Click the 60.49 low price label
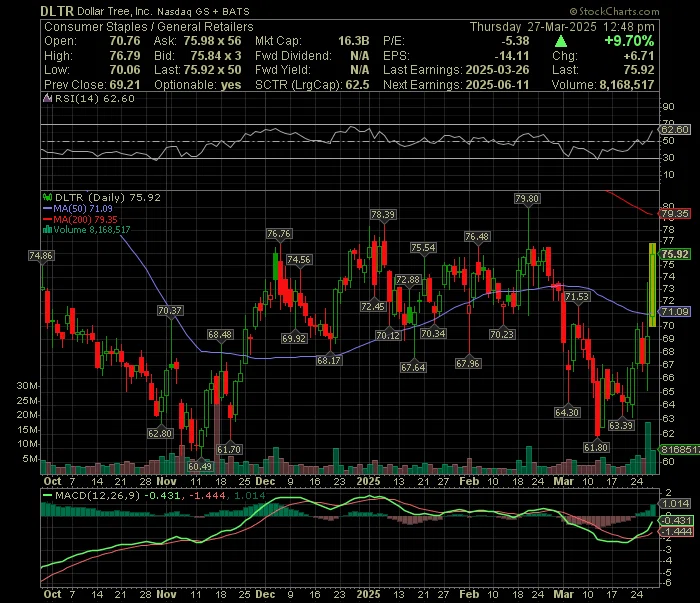Screen dimensions: 700x603 pyautogui.click(x=200, y=466)
